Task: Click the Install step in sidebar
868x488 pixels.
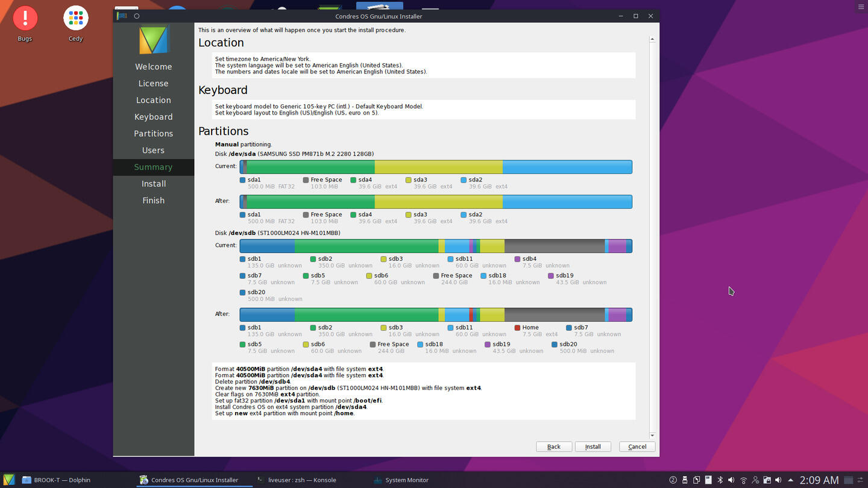Action: tap(153, 184)
